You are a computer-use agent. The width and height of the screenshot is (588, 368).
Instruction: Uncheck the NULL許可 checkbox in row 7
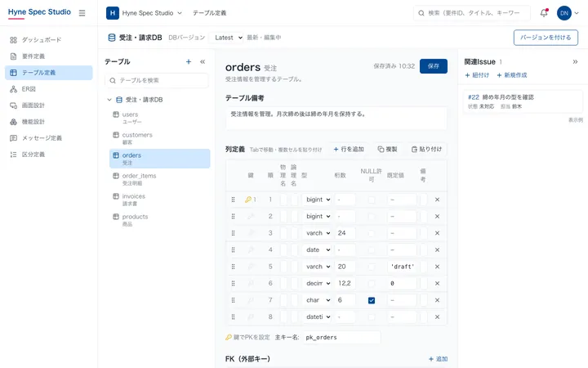[x=372, y=300]
